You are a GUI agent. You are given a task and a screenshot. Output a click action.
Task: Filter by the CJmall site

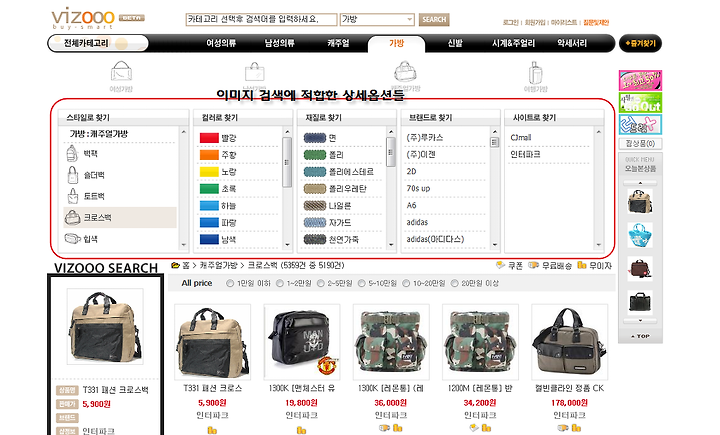521,137
